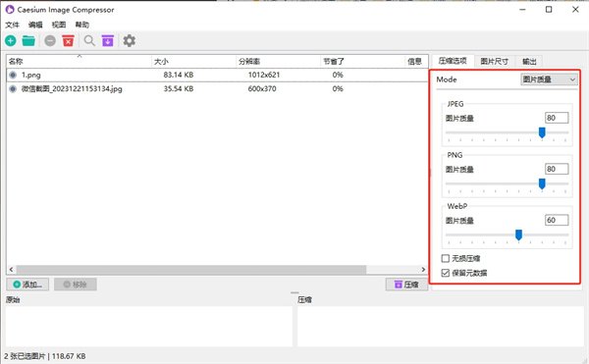This screenshot has height=364, width=589.
Task: Click the WebP quality value field showing 60
Action: click(557, 220)
